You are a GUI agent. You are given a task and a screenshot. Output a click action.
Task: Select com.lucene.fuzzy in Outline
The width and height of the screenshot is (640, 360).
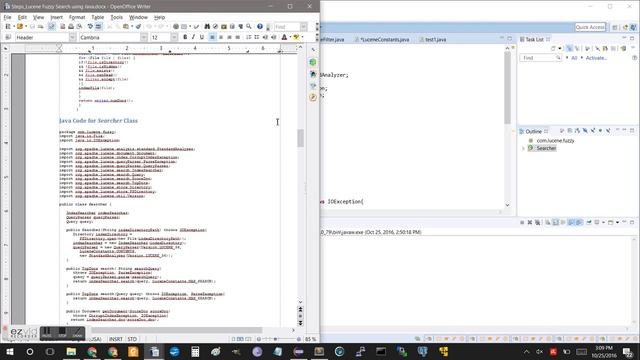555,140
